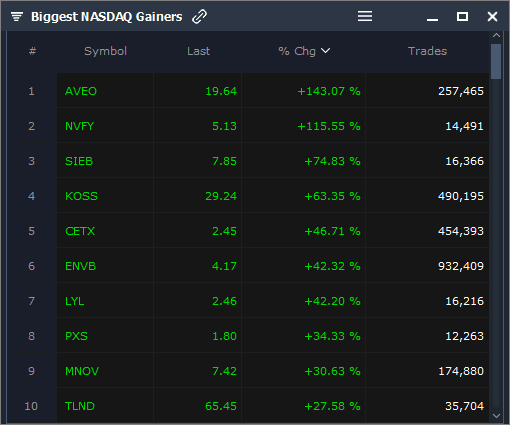The width and height of the screenshot is (510, 425).
Task: Toggle sort arrow next to % Chg
Action: (x=325, y=51)
